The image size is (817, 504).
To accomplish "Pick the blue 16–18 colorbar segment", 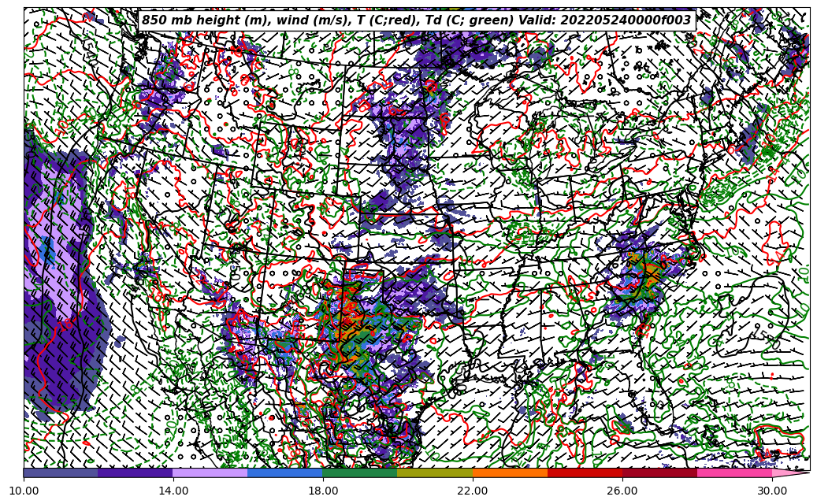I will 284,472.
